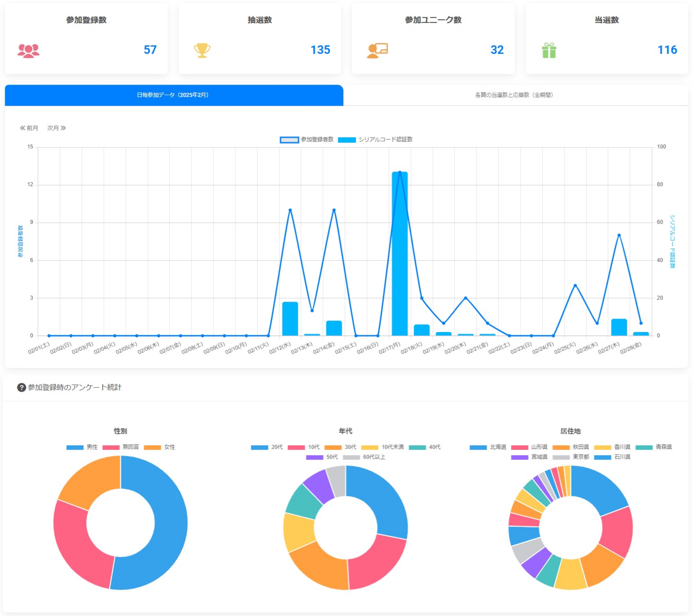
Task: Toggle 20代 in the 年代 legend
Action: coord(267,447)
